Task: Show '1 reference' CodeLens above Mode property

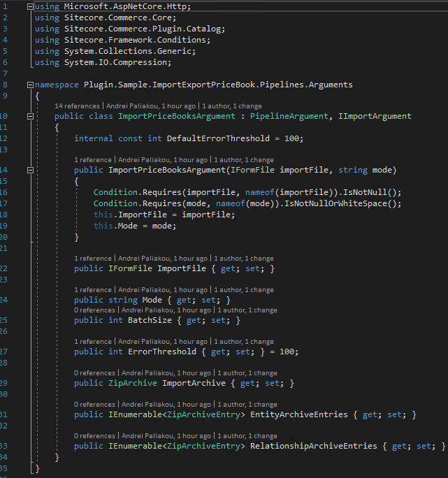Action: click(93, 290)
